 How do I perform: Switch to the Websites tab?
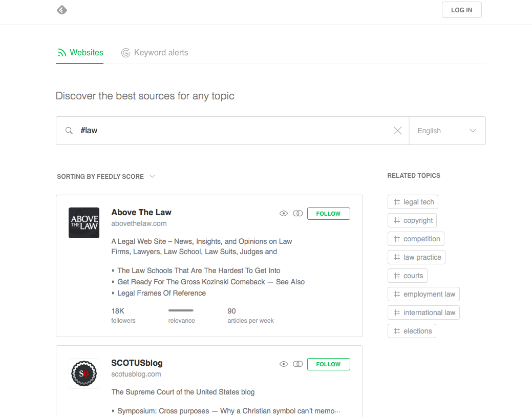(x=80, y=53)
